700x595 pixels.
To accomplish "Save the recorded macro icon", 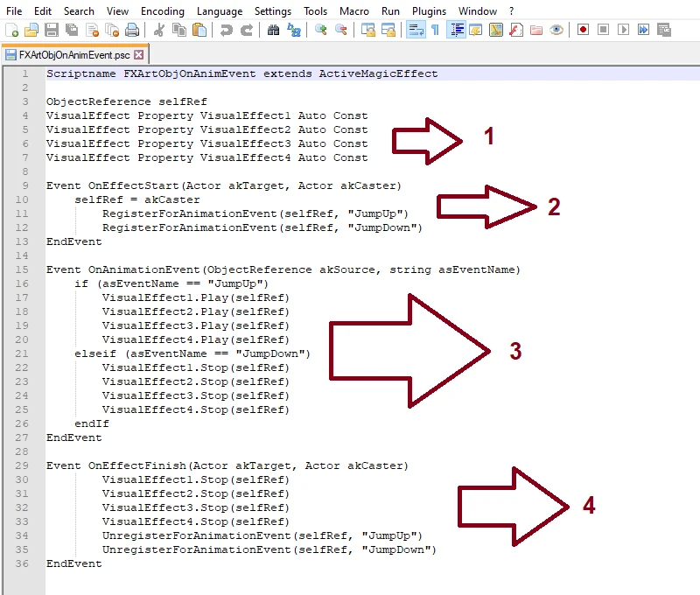I will tap(664, 30).
